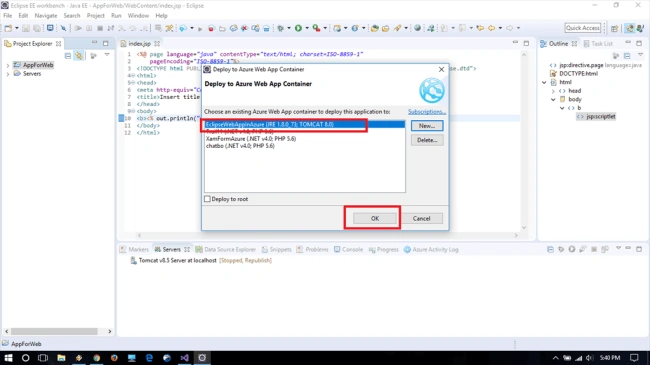
Task: Collapse the html node in Outline
Action: click(544, 83)
